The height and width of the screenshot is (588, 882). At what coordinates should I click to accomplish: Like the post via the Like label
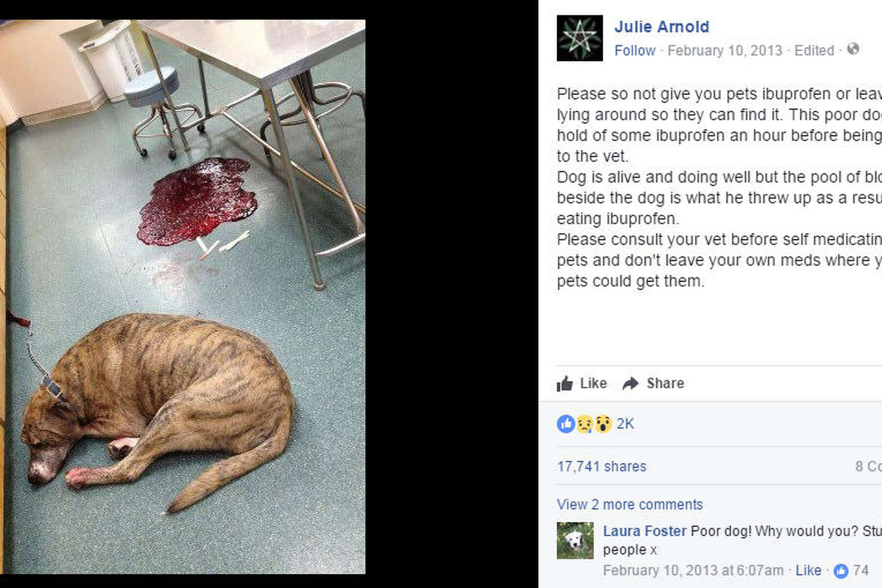click(593, 383)
